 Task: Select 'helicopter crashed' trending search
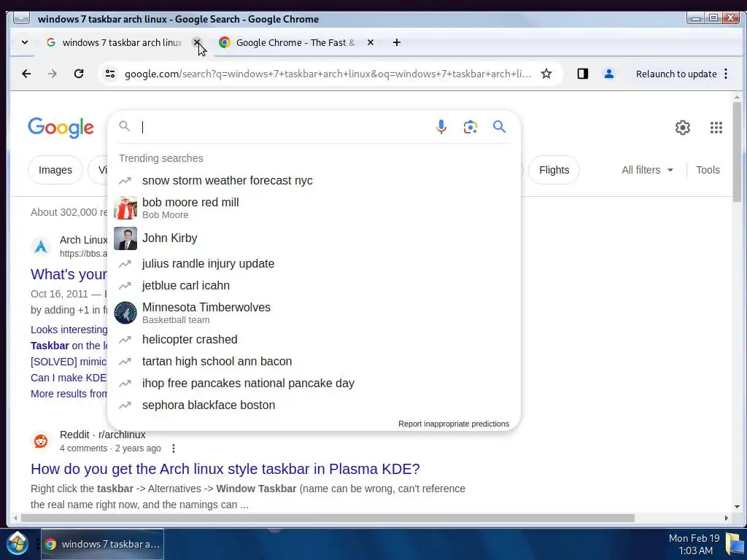pyautogui.click(x=314, y=340)
